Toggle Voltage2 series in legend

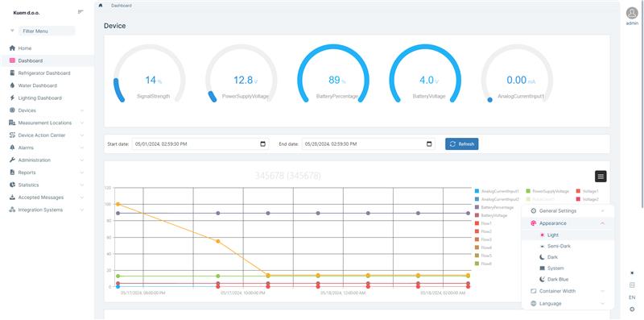click(588, 199)
